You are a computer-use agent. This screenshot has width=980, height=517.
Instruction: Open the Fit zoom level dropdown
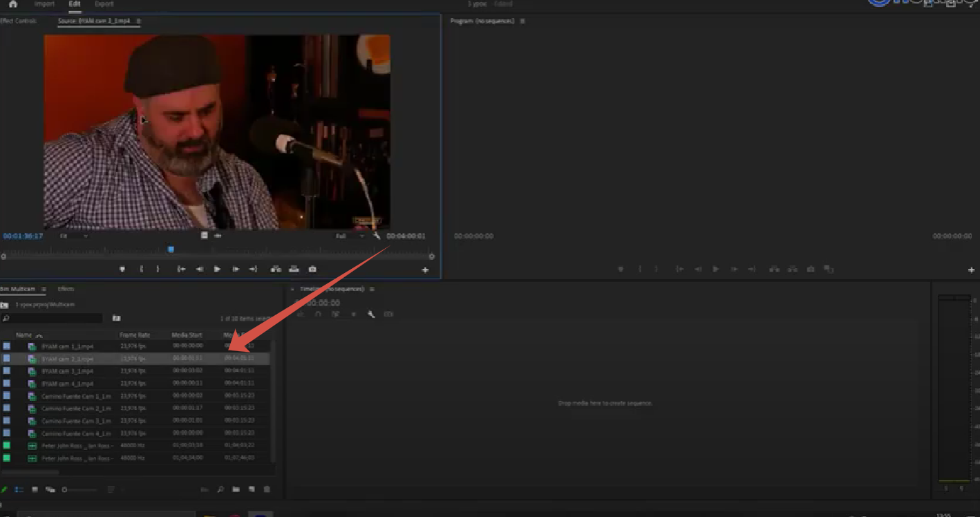[x=74, y=236]
